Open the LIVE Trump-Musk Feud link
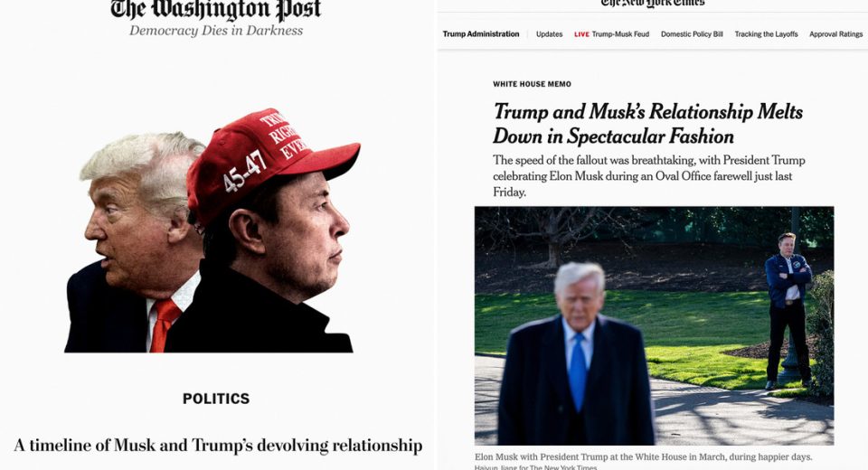This screenshot has height=470, width=868. tap(612, 33)
